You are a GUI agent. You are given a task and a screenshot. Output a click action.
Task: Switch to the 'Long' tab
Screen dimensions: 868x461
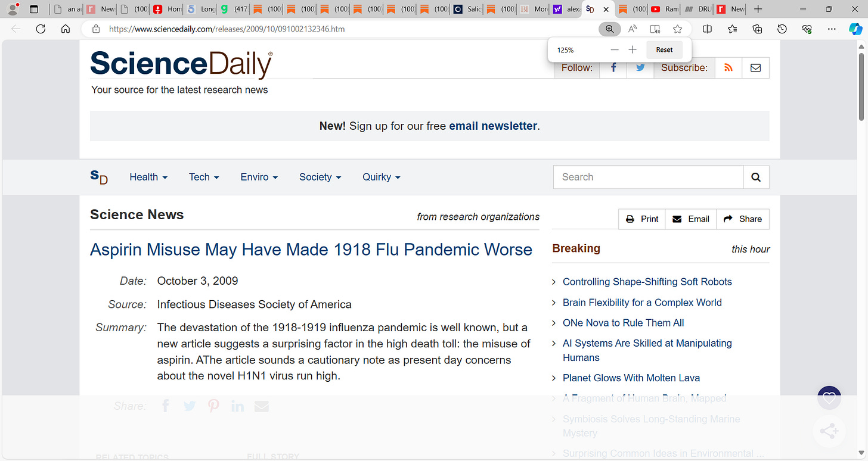(199, 9)
